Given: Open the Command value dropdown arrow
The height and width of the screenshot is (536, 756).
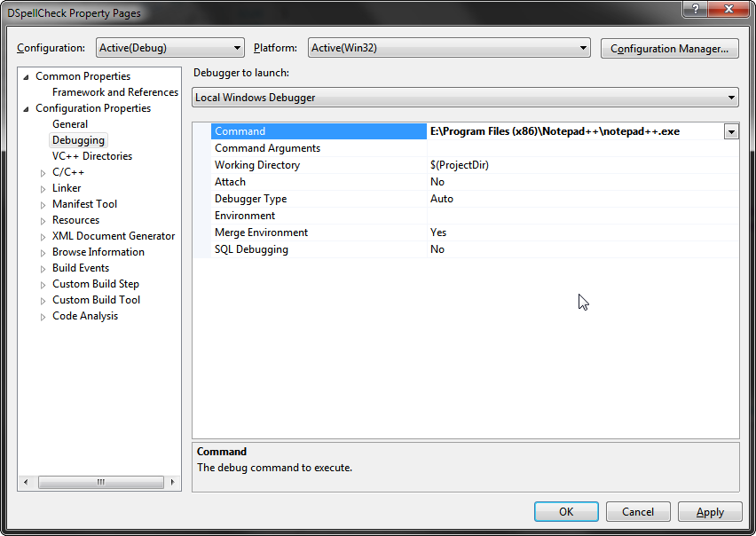Looking at the screenshot, I should coord(731,130).
